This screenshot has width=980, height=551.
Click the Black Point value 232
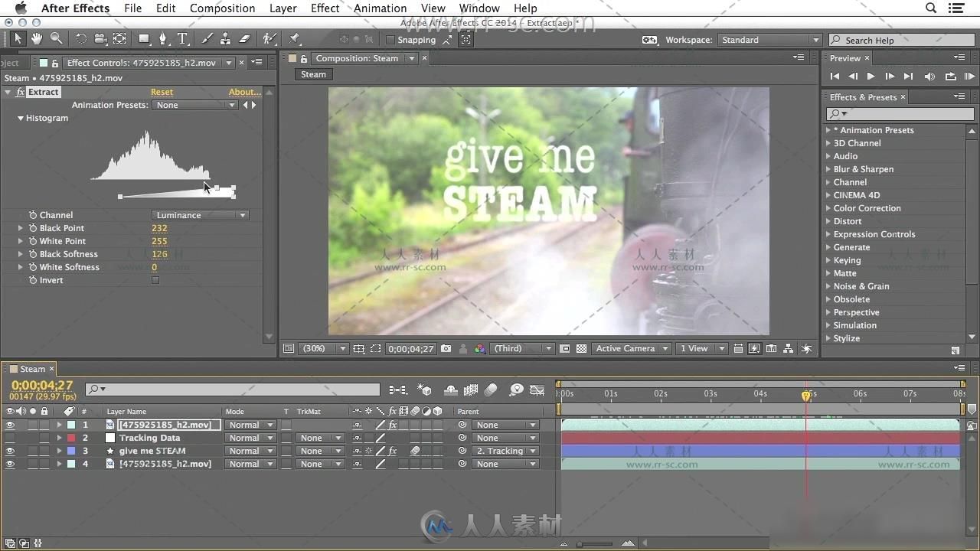coord(159,228)
